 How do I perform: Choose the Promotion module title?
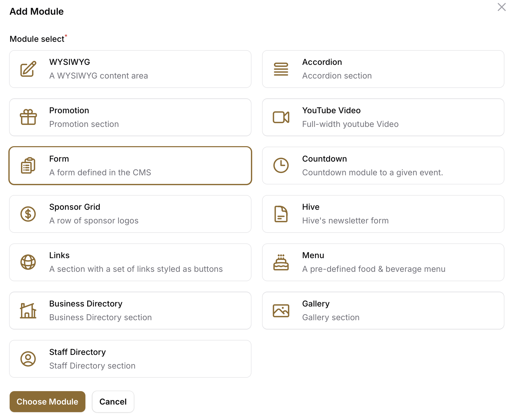69,110
